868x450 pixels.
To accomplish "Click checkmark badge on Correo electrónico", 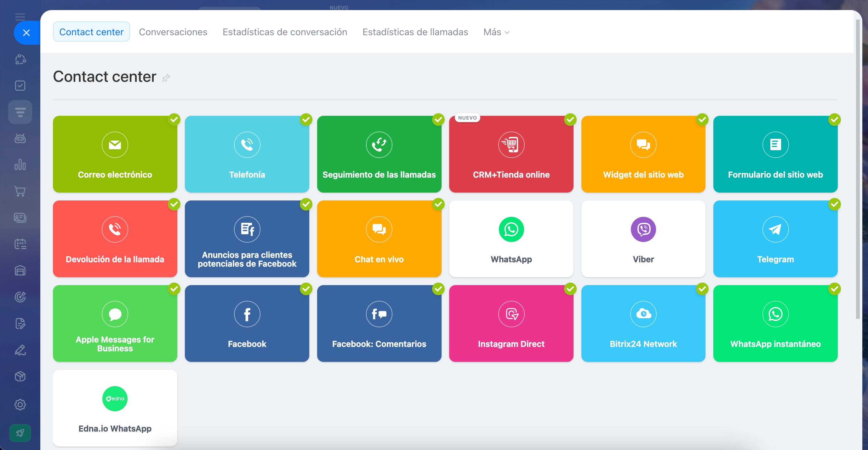I will click(x=174, y=120).
